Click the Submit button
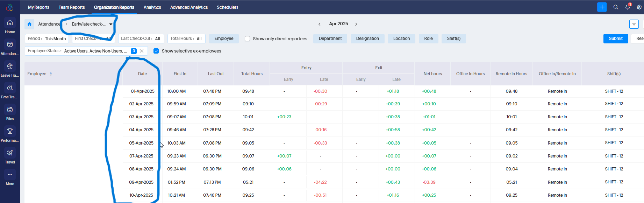Screen dimensions: 644x203 (x=616, y=38)
